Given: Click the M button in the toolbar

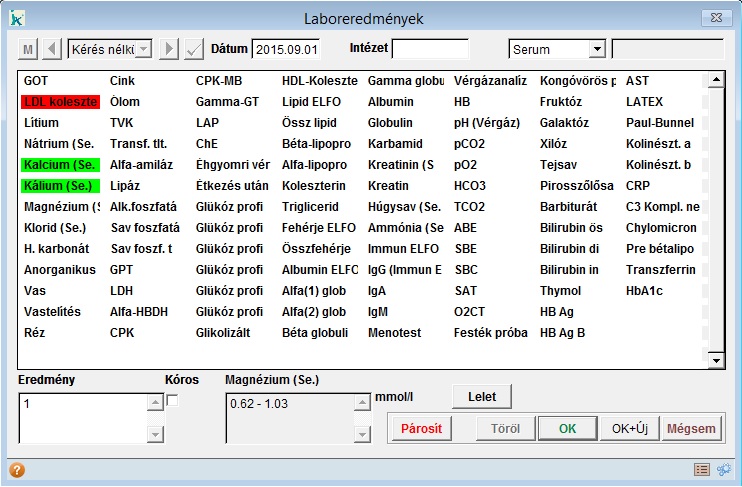Looking at the screenshot, I should pyautogui.click(x=28, y=49).
